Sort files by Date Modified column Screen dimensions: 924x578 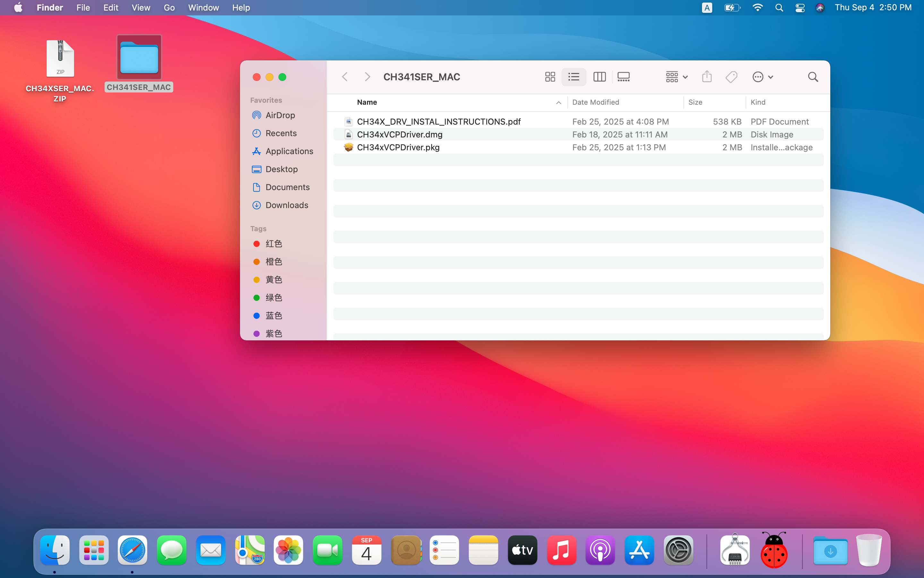click(625, 102)
